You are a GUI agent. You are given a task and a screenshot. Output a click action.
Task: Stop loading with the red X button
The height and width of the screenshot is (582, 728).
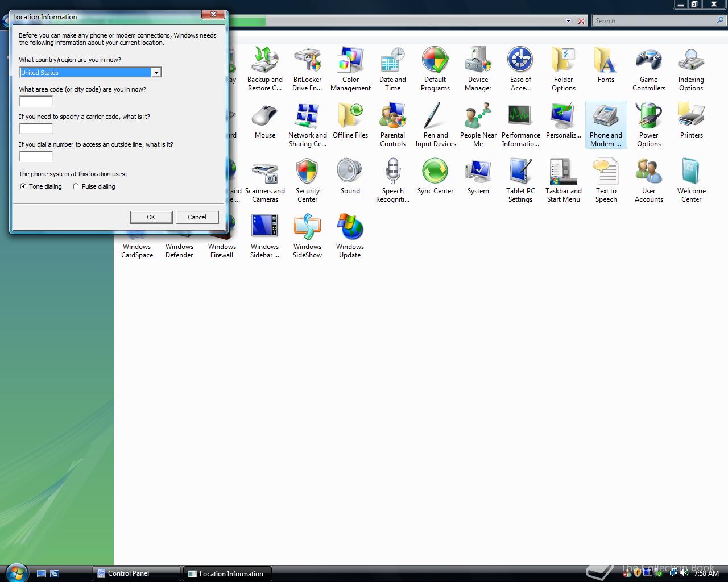point(581,21)
